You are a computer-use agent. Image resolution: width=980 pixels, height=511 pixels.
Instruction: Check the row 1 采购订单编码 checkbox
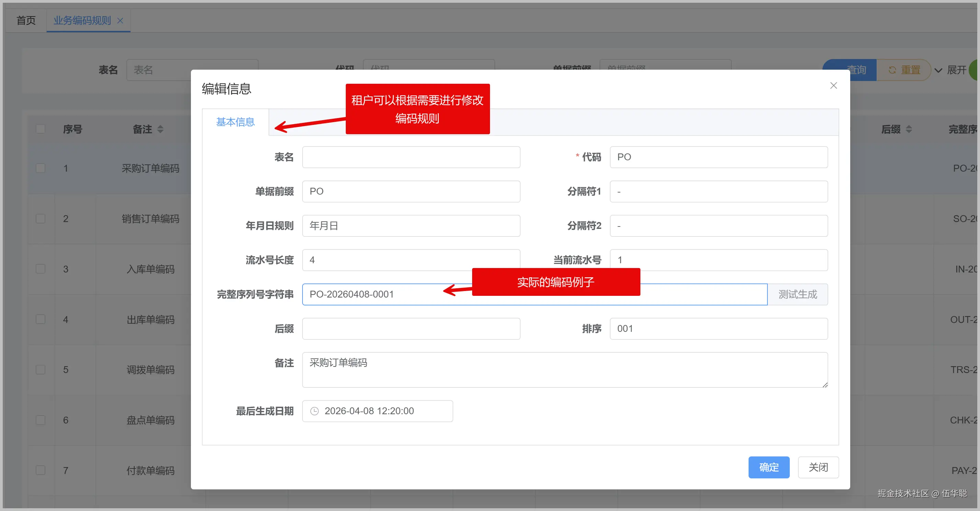40,168
